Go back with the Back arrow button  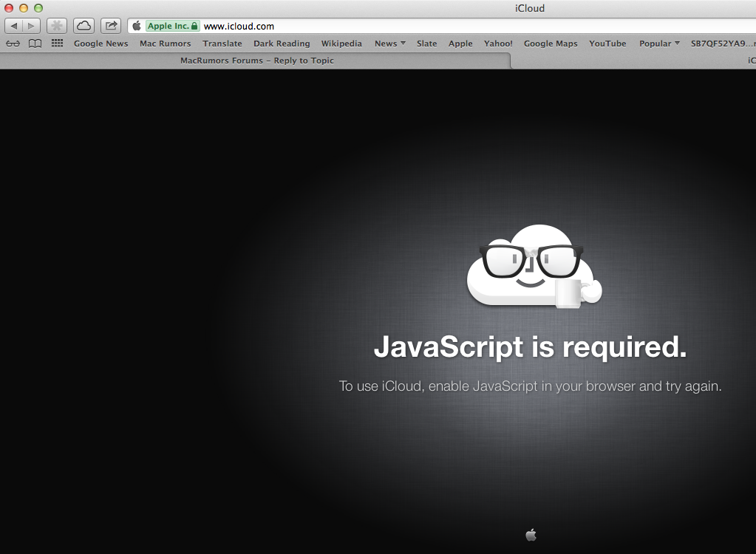click(x=13, y=26)
